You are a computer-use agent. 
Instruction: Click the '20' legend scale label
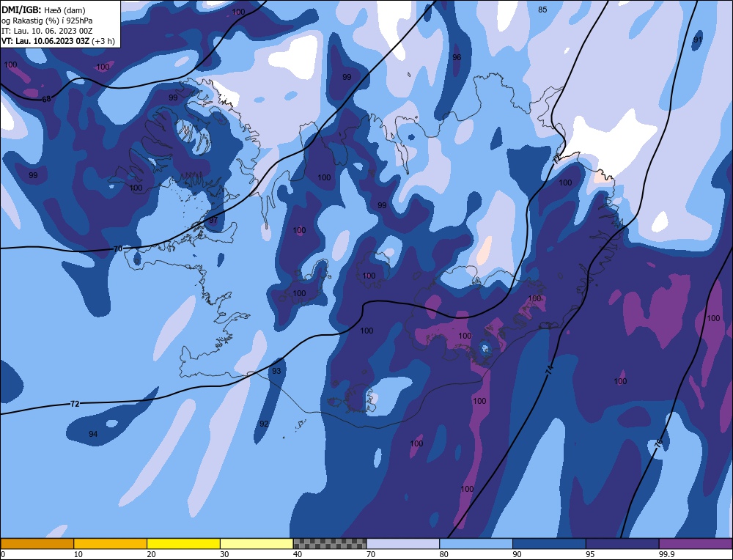click(152, 554)
